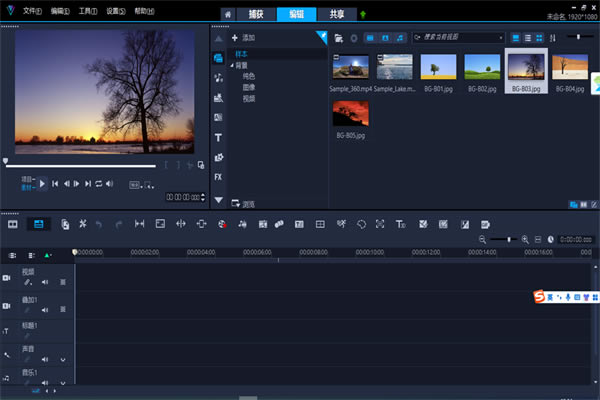Mute the 视频 video track

pyautogui.click(x=45, y=282)
